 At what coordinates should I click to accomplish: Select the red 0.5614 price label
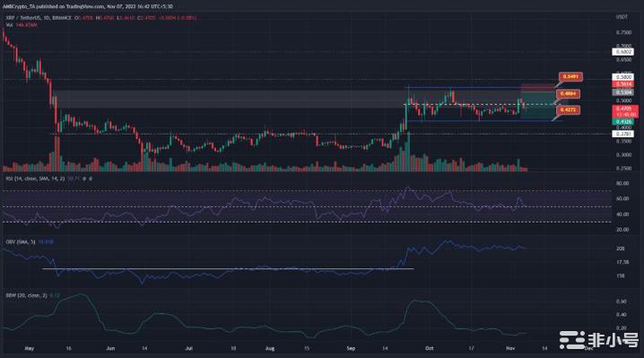click(x=622, y=84)
